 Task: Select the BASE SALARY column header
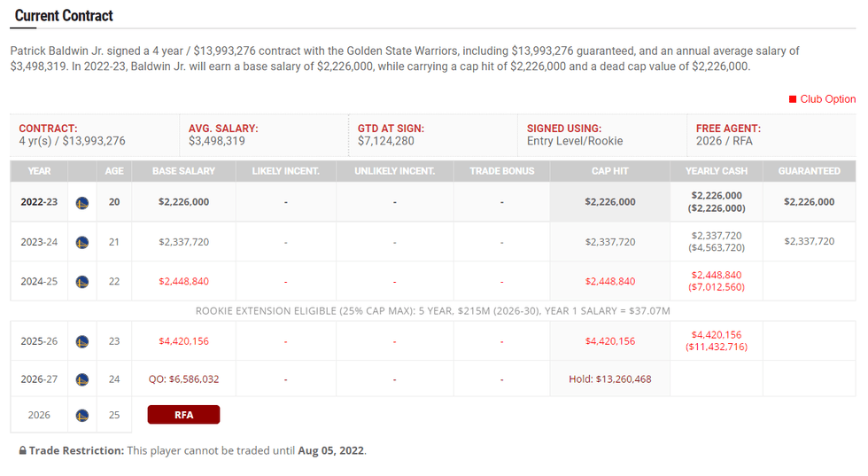pyautogui.click(x=183, y=171)
